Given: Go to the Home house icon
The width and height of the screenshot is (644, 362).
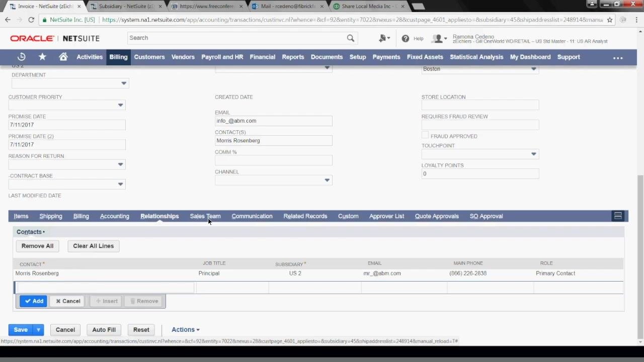Looking at the screenshot, I should tap(63, 57).
